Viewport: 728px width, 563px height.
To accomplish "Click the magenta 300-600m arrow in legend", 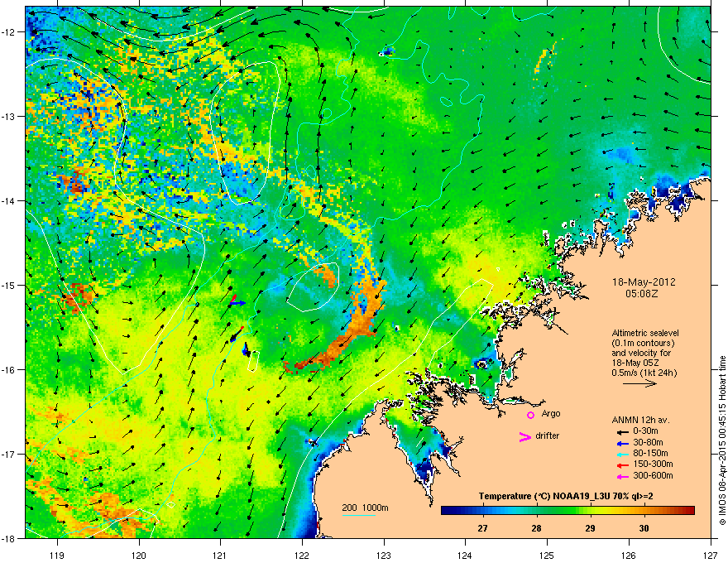I will click(621, 476).
